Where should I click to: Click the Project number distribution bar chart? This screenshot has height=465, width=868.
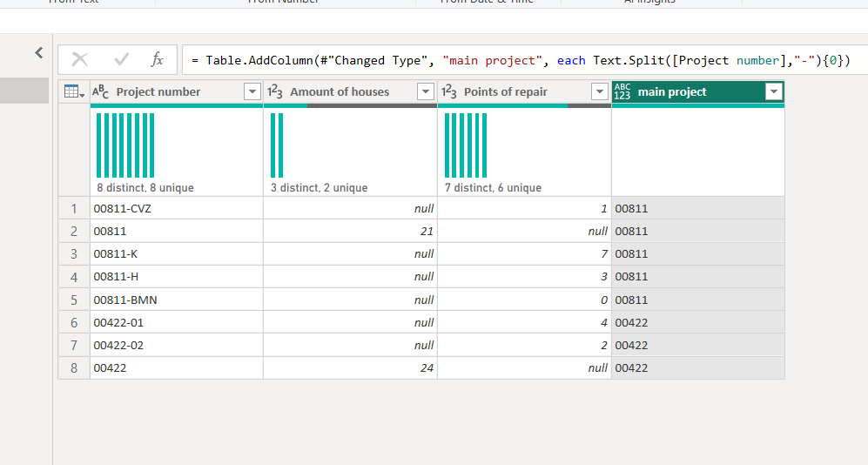[125, 145]
